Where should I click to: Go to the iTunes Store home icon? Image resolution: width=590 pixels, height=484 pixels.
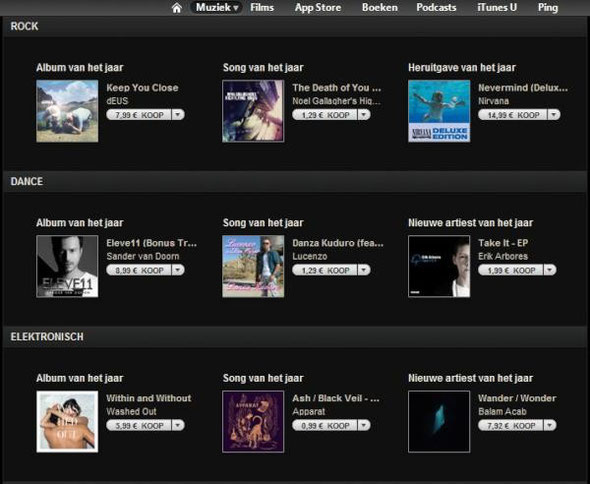point(176,8)
